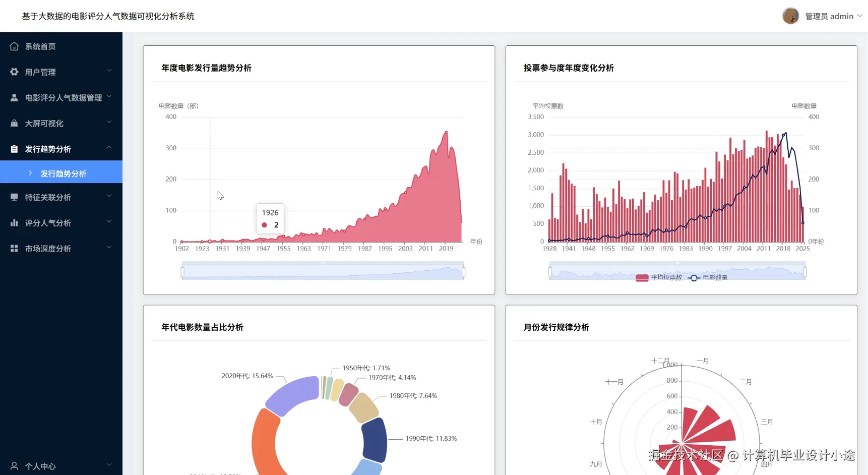Click the clipboard icon beside the 发行趋势分析 parent menu

tap(14, 149)
